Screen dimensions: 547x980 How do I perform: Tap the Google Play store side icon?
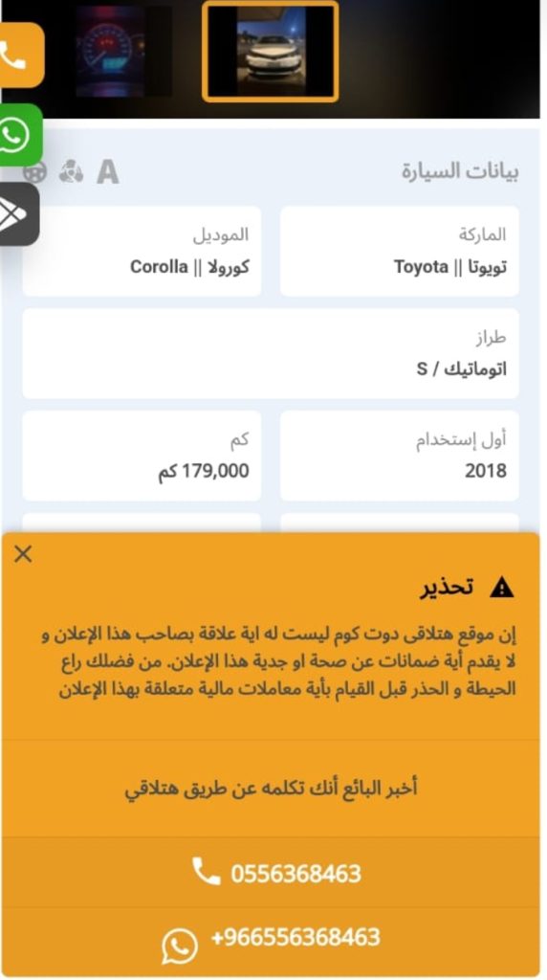click(17, 214)
